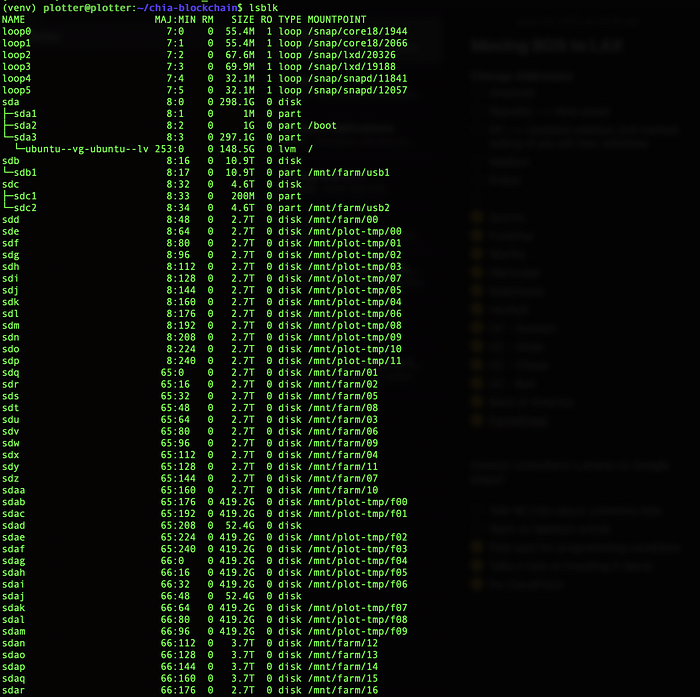
Task: Click mountpoint /mnt/farm/usb1
Action: point(348,172)
